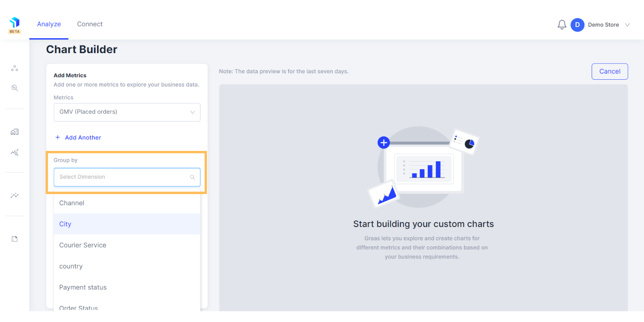Click the Cancel button
This screenshot has width=644, height=322.
(x=610, y=71)
